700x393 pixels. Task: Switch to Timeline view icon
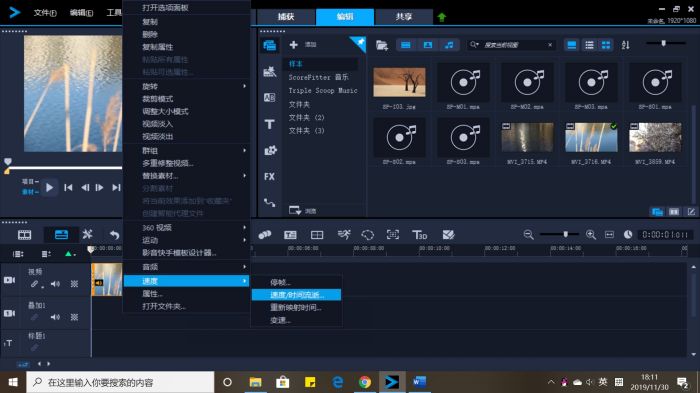tap(61, 235)
